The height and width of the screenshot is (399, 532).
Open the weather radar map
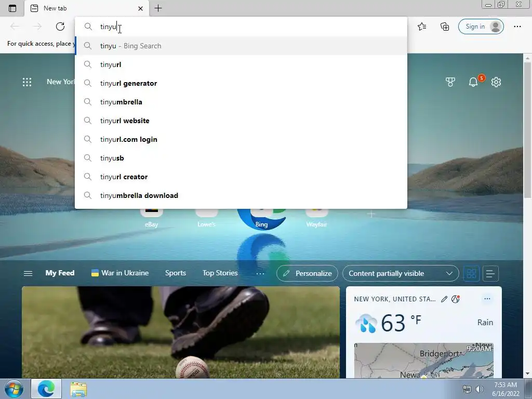tap(423, 361)
